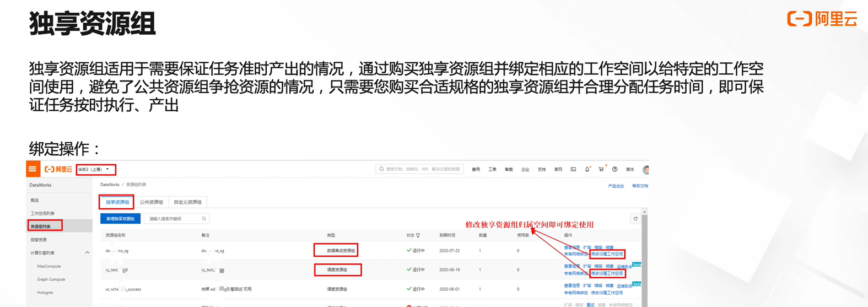Screen dimensions: 868x307
Task: Click the xc_sche..._success resource name
Action: (123, 289)
